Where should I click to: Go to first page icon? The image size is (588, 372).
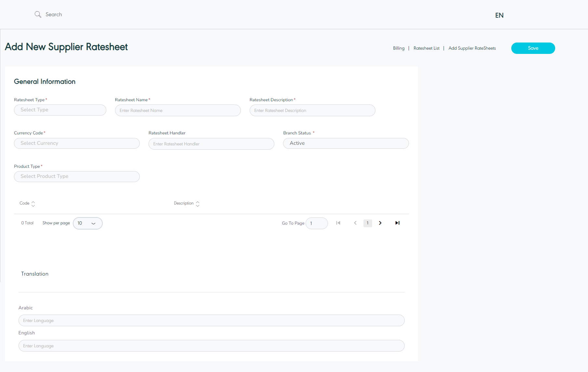click(x=338, y=223)
